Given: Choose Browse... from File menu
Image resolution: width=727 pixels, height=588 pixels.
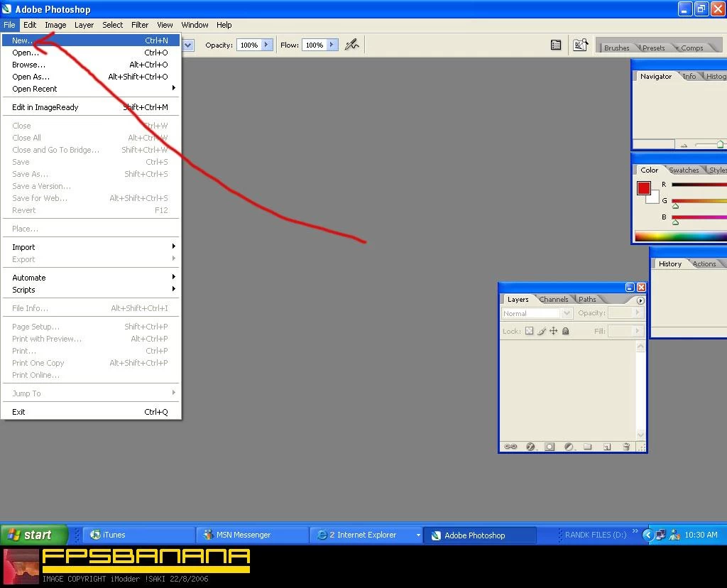Looking at the screenshot, I should (x=91, y=65).
